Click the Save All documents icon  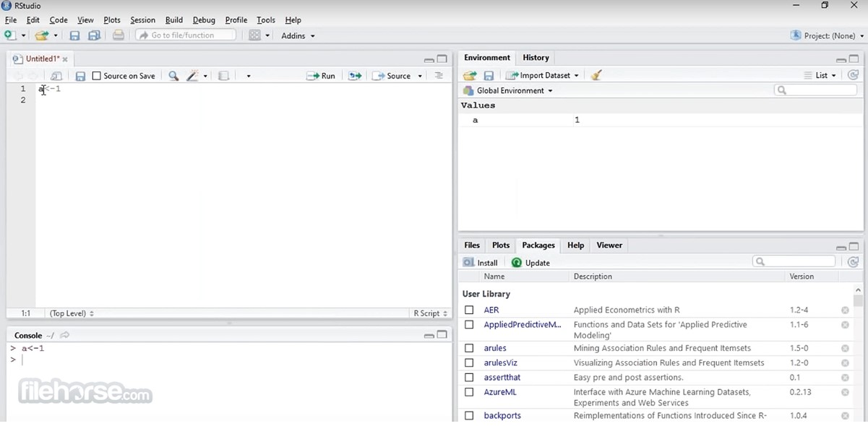[94, 35]
